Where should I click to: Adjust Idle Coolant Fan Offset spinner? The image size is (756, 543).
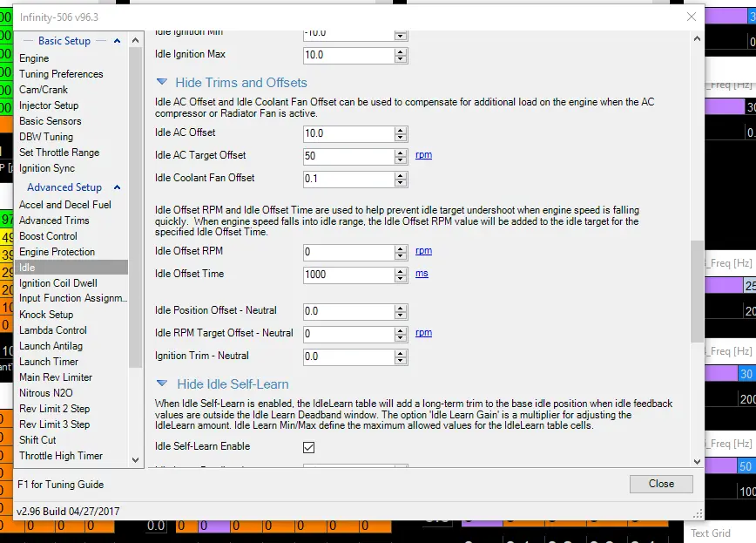point(400,179)
